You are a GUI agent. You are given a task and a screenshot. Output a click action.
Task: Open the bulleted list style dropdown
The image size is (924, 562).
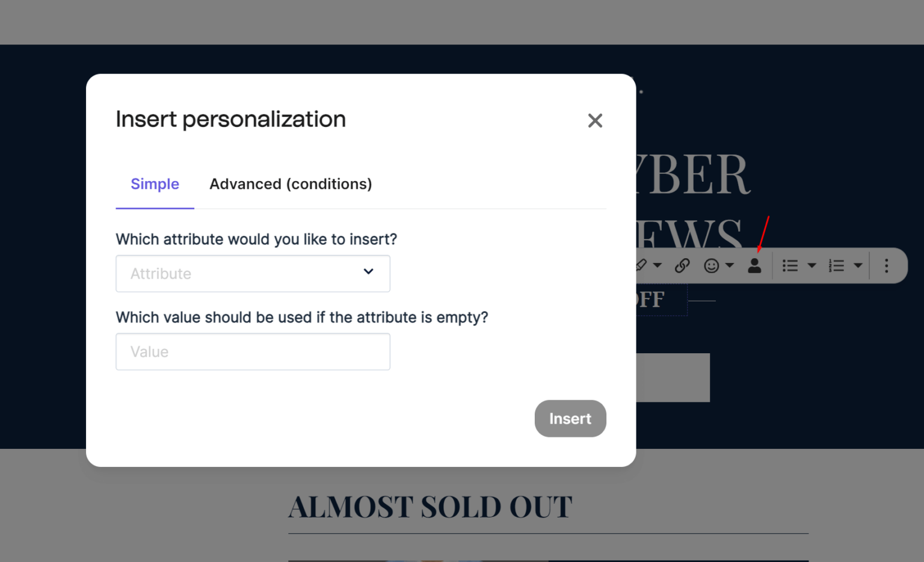[812, 265]
